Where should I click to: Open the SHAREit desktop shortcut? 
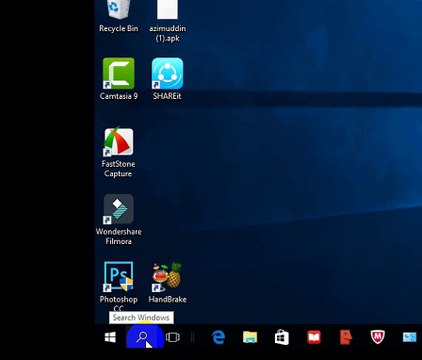coord(167,74)
